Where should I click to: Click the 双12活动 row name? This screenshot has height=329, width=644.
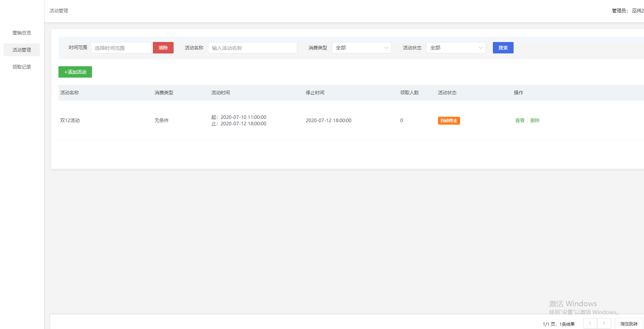click(x=70, y=120)
